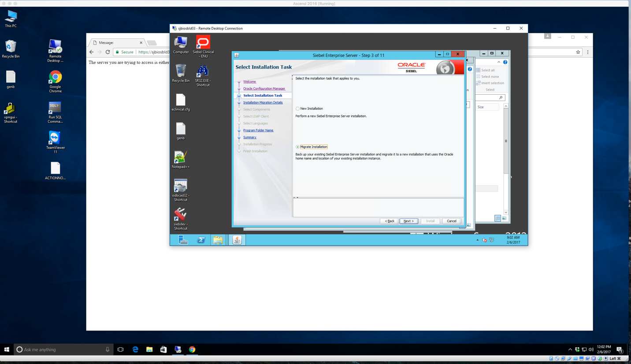Open the Computer icon on remote desktop
The height and width of the screenshot is (364, 631).
click(x=181, y=45)
